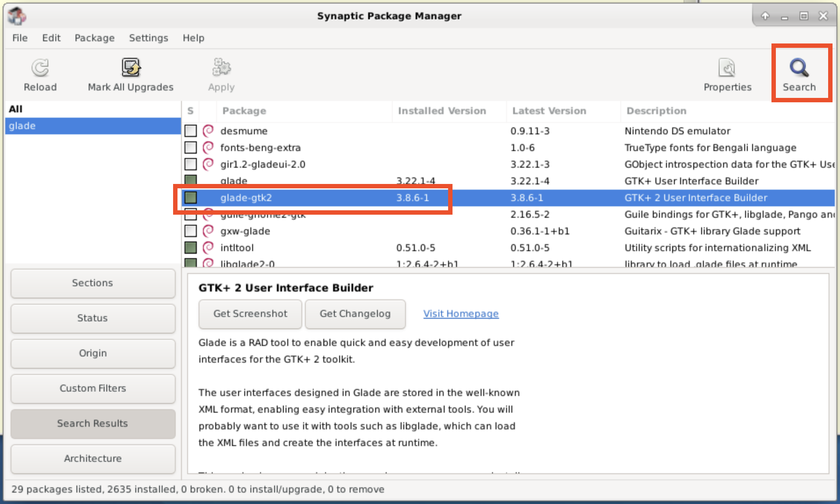Click the Debian swirl icon next to desmume
840x504 pixels.
(x=208, y=130)
